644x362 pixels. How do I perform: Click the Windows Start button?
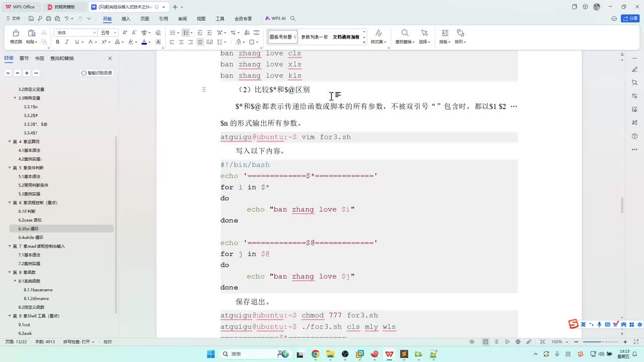pyautogui.click(x=211, y=354)
